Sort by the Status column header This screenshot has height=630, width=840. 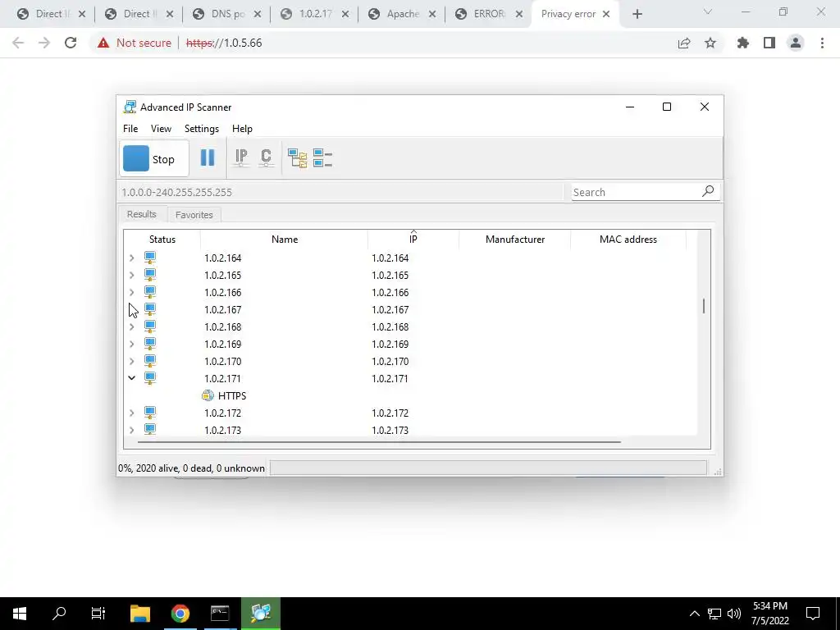pyautogui.click(x=162, y=240)
